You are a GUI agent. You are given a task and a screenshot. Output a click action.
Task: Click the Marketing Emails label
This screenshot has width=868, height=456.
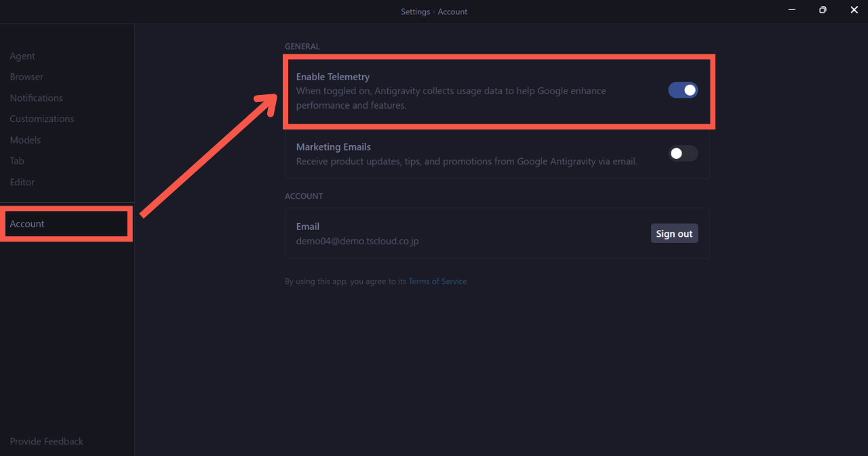point(334,147)
